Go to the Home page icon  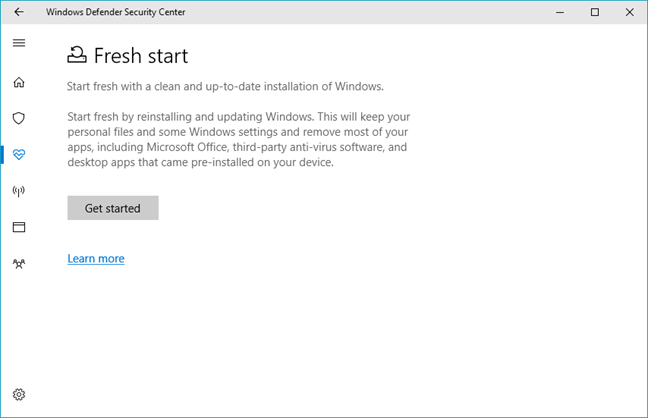(x=19, y=82)
